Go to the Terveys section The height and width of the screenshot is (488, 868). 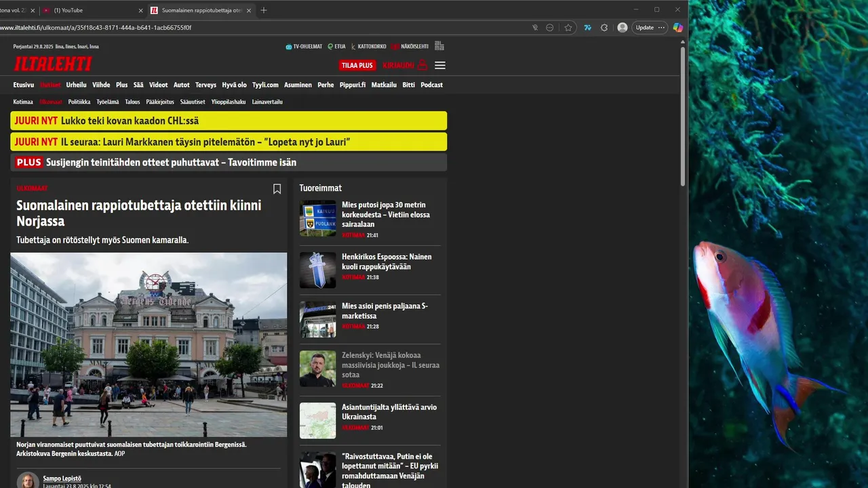click(x=205, y=85)
